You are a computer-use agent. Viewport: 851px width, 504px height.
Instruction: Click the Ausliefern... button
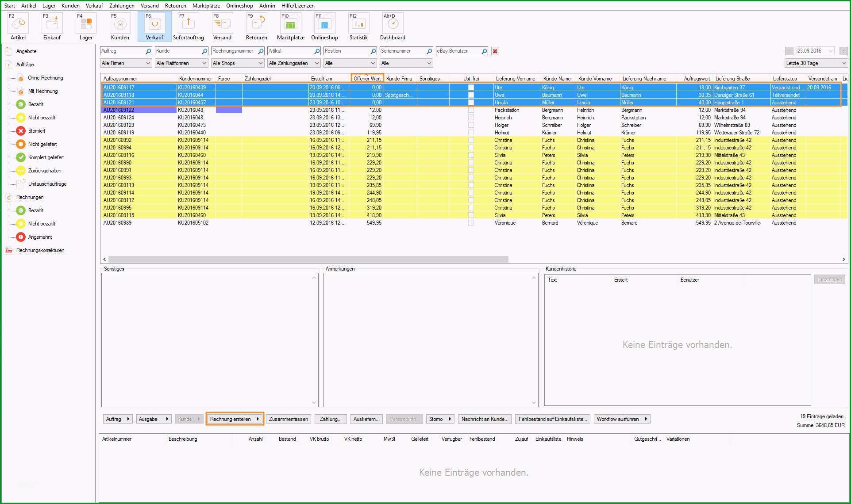click(x=366, y=419)
